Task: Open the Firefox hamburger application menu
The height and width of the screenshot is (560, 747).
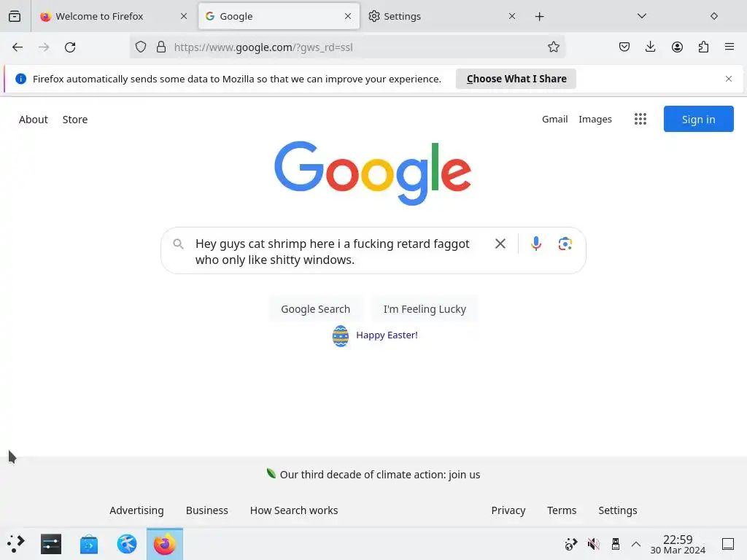Action: tap(729, 47)
